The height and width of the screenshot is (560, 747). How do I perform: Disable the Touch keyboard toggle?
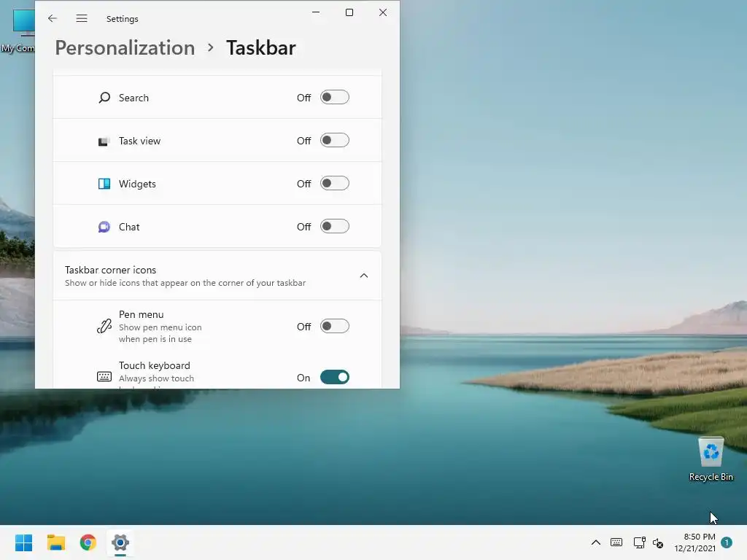coord(334,377)
